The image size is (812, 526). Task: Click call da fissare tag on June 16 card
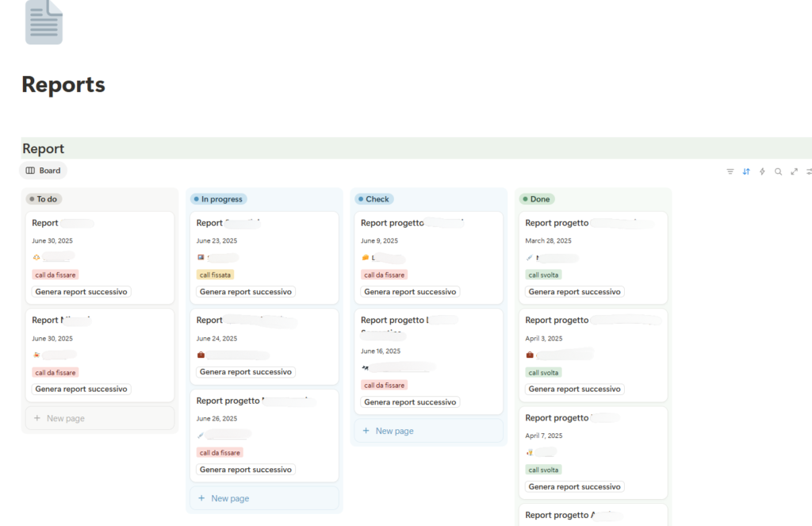pos(385,385)
